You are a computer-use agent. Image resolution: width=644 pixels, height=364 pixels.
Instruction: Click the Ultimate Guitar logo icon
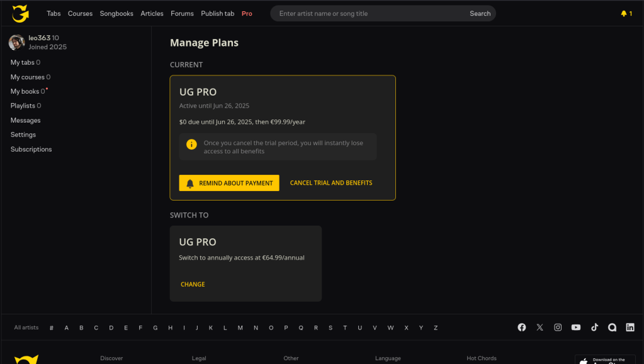click(x=21, y=13)
